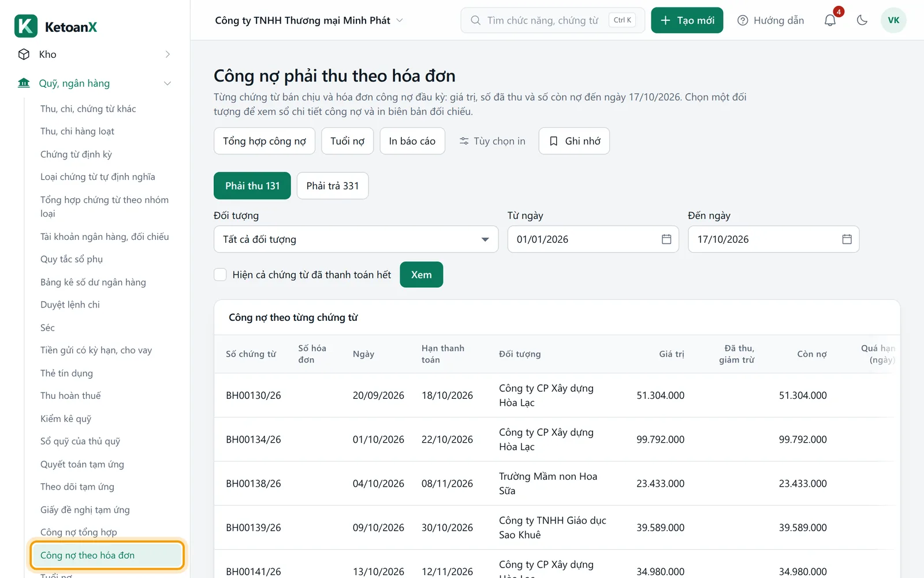Select voucher BH00134/26

coord(254,439)
